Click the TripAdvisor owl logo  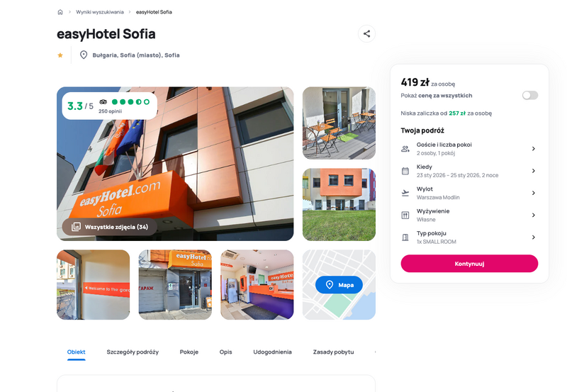pos(103,102)
